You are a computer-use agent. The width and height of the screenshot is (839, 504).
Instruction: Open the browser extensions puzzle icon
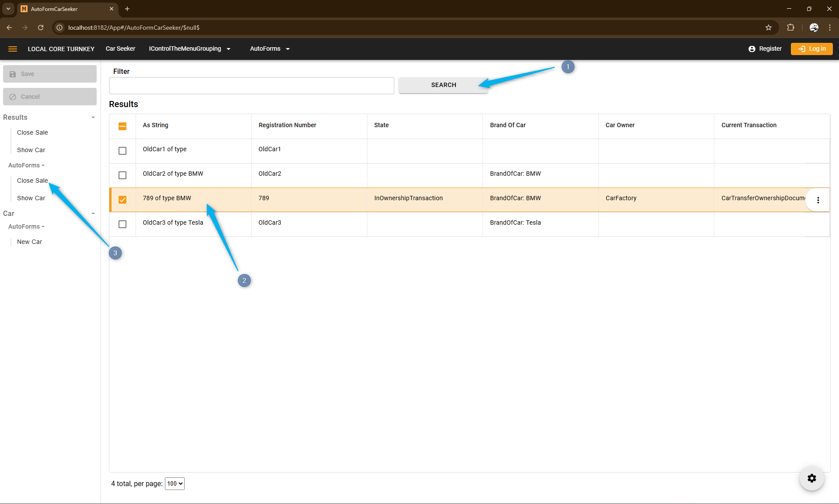click(790, 28)
